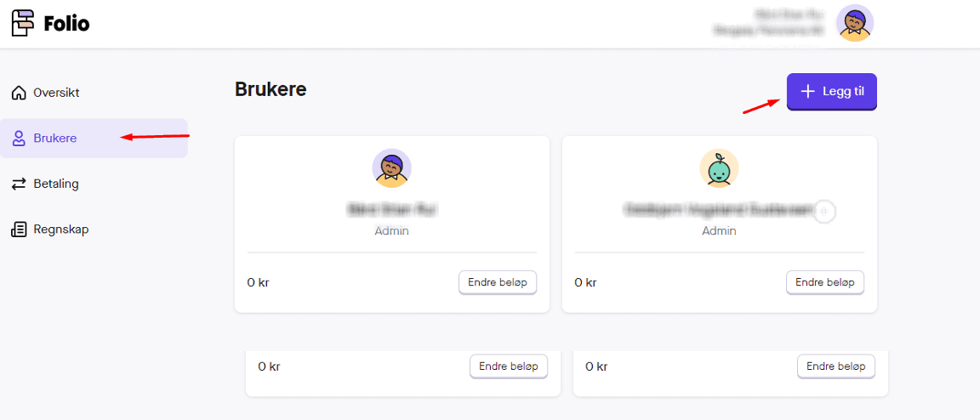The width and height of the screenshot is (980, 420).
Task: Click Endre beløp in first user card
Action: (x=498, y=282)
